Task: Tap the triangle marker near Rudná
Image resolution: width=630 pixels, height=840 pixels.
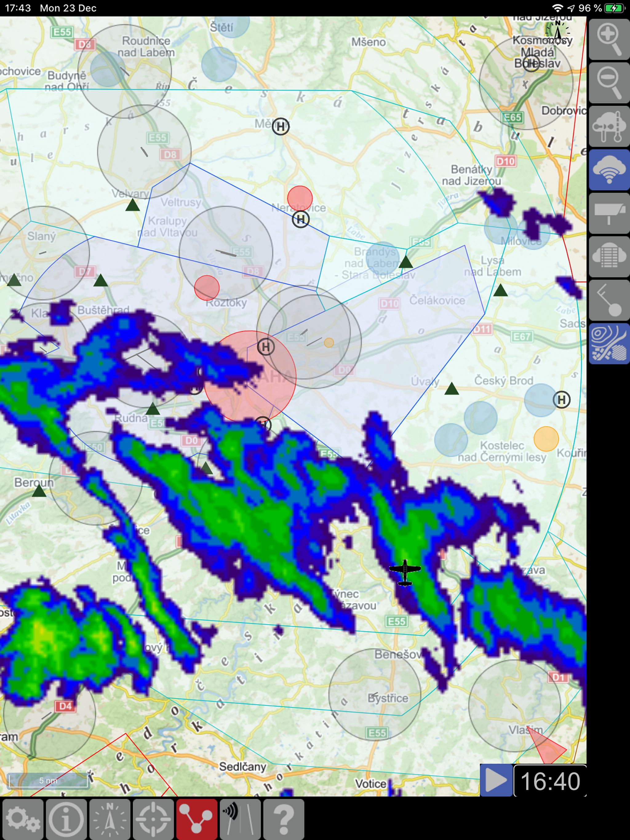Action: point(153,409)
